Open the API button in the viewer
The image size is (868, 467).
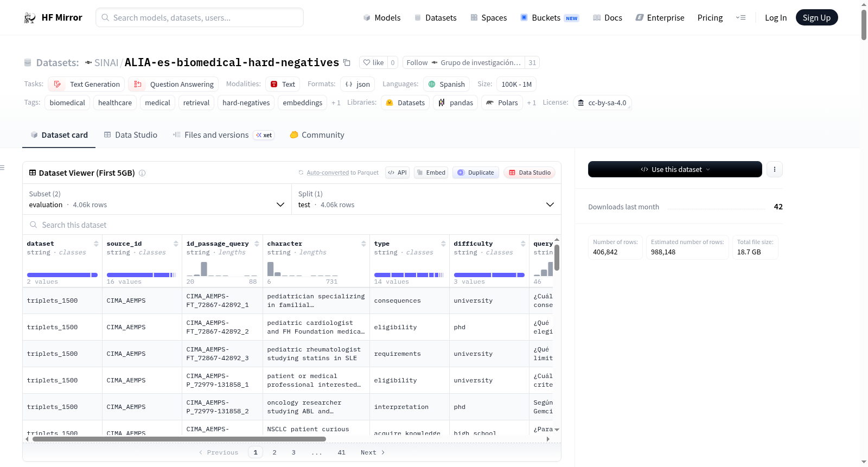[x=397, y=172]
